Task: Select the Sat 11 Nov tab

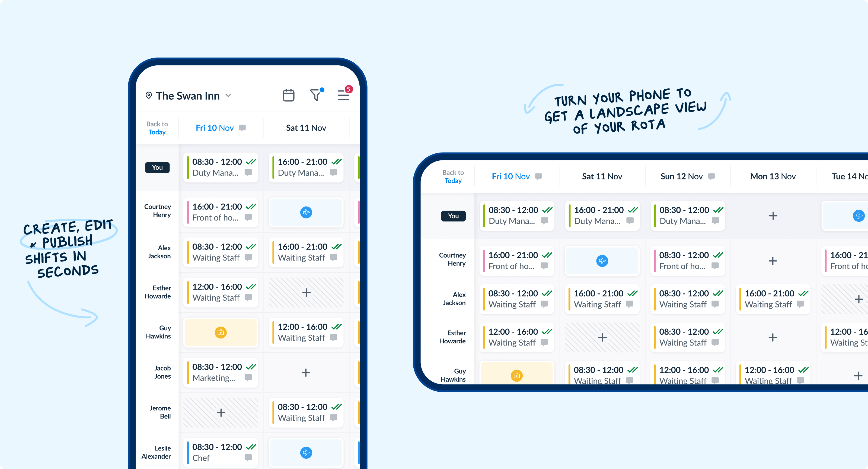Action: click(x=306, y=132)
